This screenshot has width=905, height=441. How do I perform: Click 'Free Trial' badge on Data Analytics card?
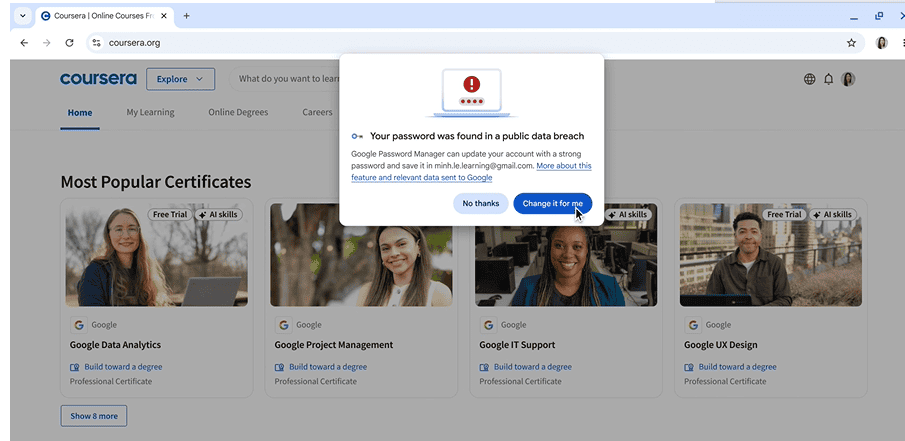pos(170,214)
